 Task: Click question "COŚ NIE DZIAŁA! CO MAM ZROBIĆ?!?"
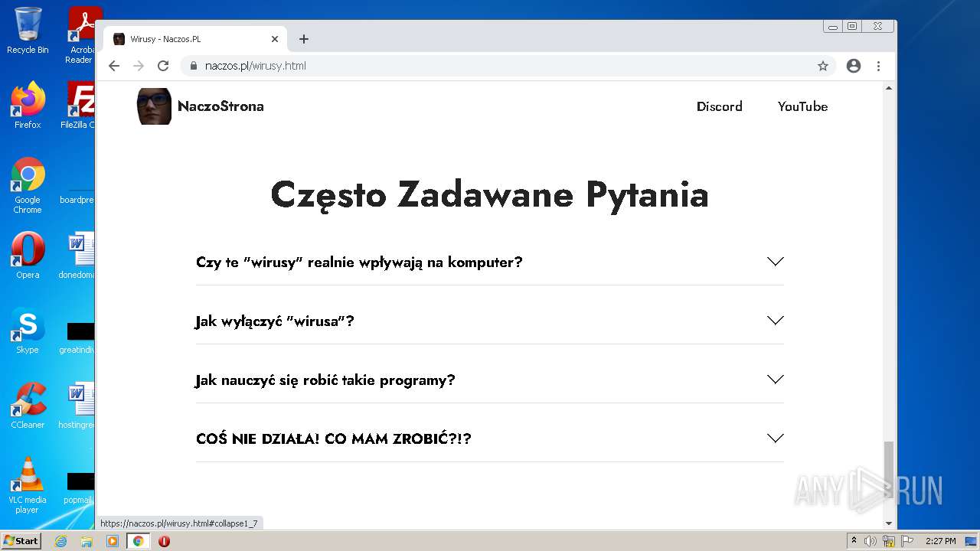(334, 439)
